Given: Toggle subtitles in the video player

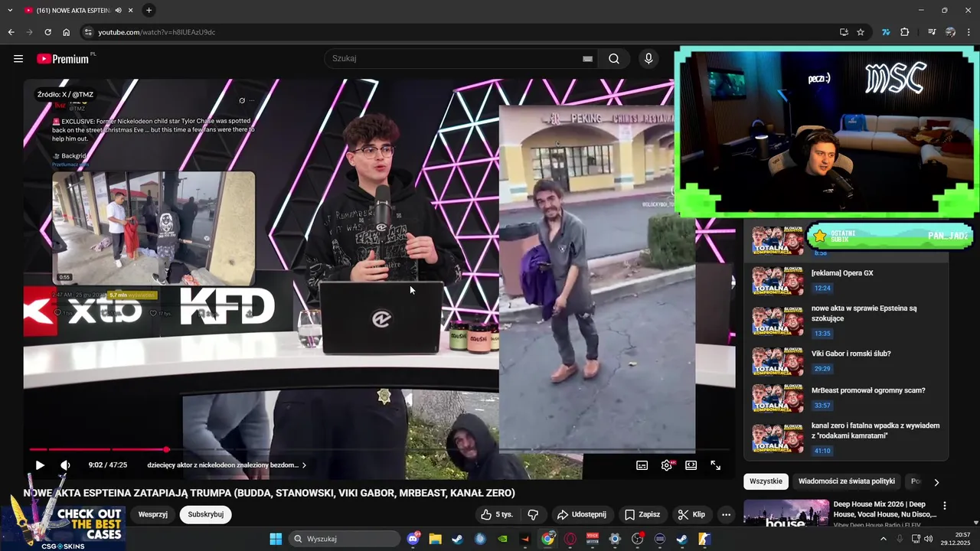Looking at the screenshot, I should 642,465.
